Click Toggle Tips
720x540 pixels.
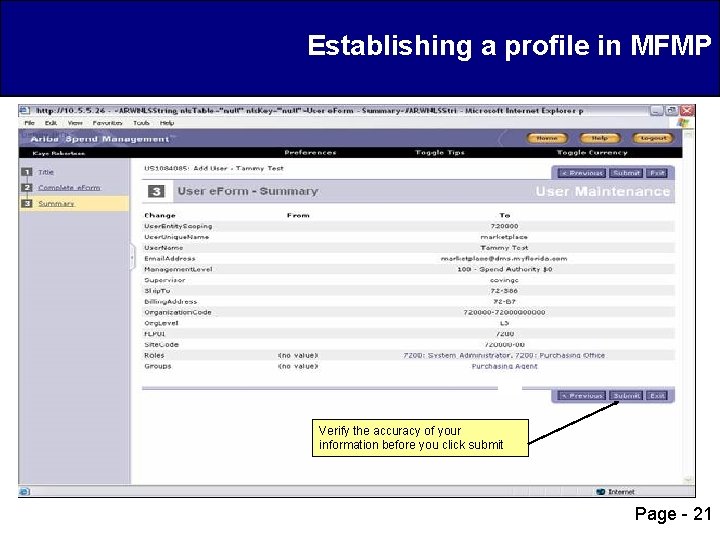pyautogui.click(x=439, y=152)
